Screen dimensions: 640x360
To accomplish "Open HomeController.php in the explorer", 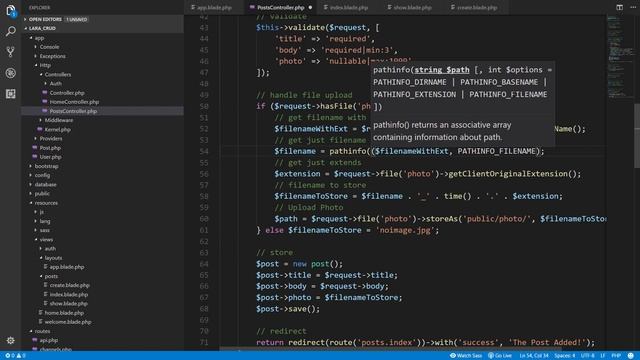I will 74,102.
